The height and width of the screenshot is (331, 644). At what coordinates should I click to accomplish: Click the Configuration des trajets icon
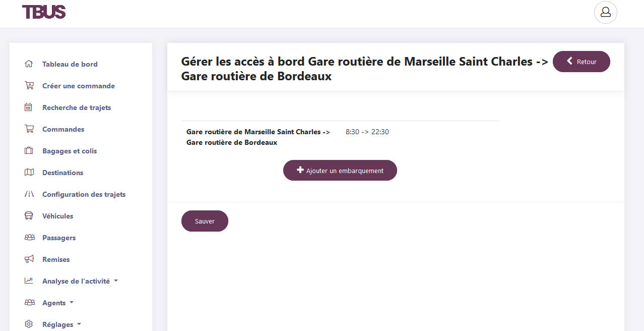click(x=29, y=194)
